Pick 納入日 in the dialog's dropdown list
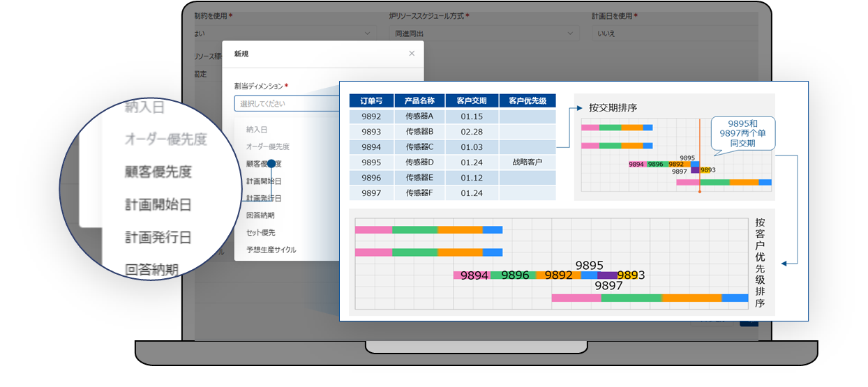868x387 pixels. [257, 130]
